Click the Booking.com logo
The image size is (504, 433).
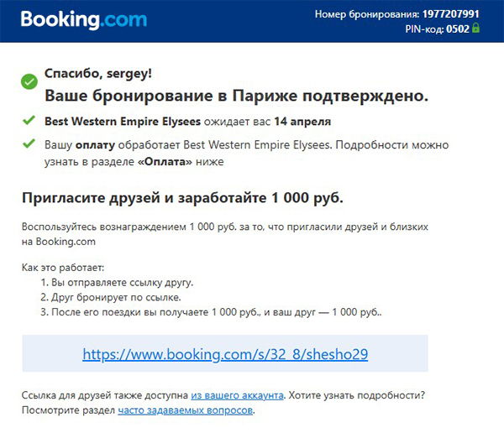pyautogui.click(x=84, y=20)
